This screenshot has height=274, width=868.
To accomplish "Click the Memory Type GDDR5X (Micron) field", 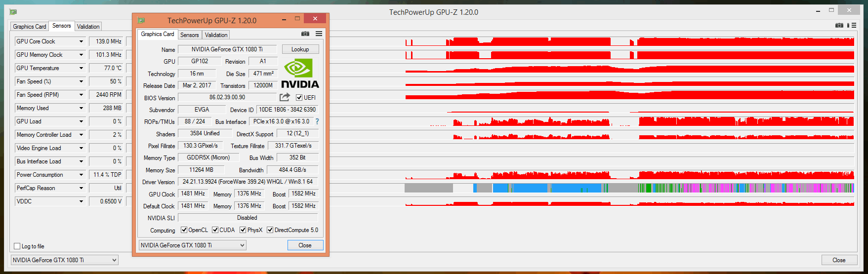I will tap(208, 157).
